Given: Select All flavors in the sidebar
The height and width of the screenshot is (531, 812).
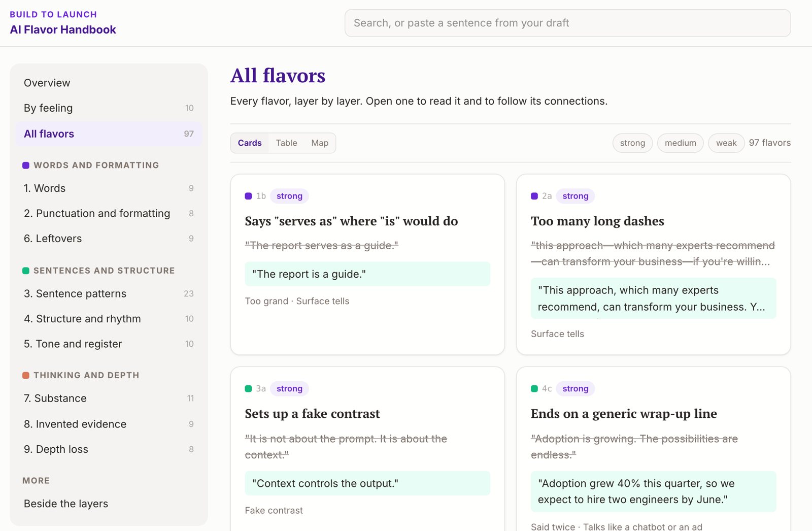Looking at the screenshot, I should coord(109,134).
